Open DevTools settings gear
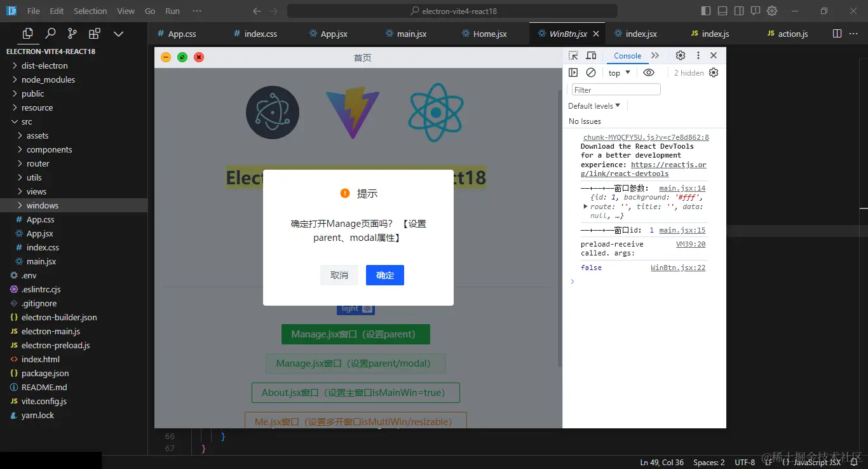This screenshot has height=469, width=868. tap(679, 55)
